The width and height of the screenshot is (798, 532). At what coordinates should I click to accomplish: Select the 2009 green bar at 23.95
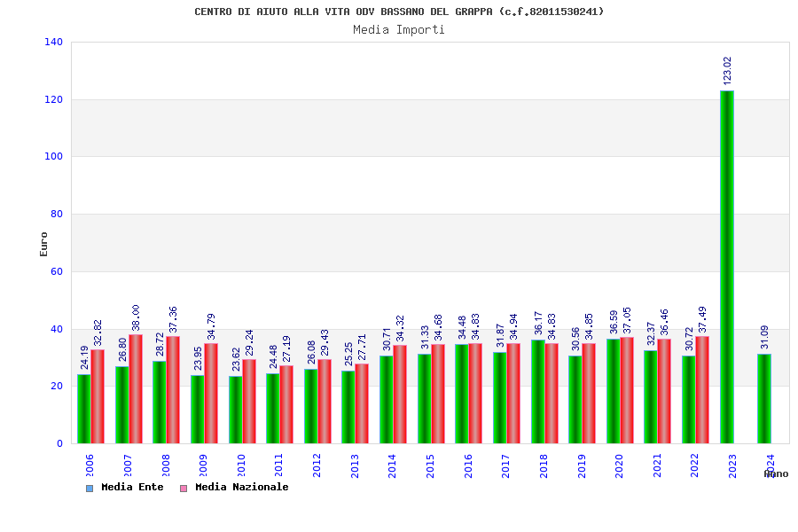click(x=198, y=410)
